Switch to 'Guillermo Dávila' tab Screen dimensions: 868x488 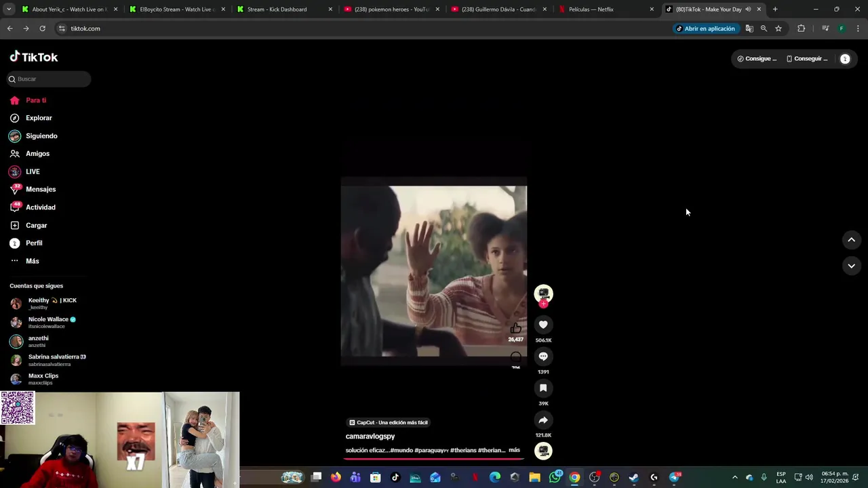coord(498,9)
